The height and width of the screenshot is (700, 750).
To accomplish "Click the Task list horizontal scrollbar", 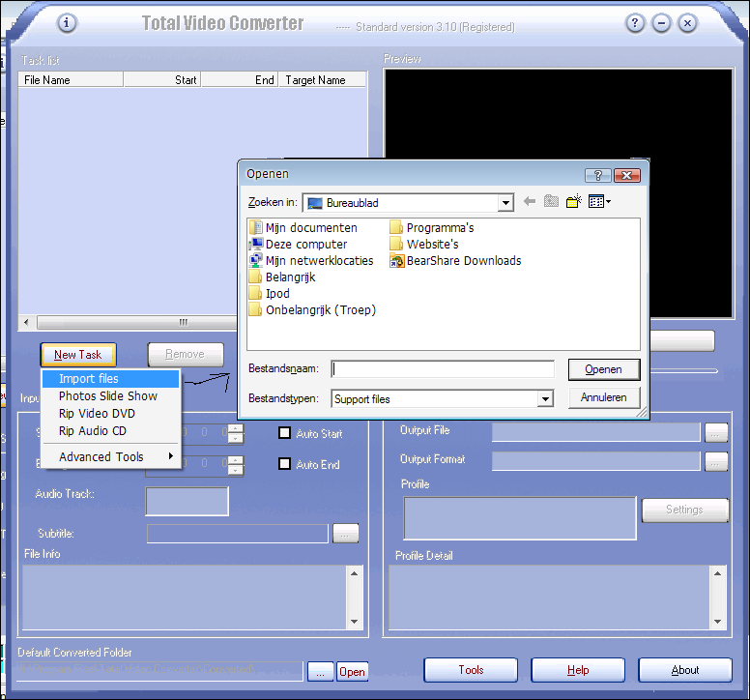I will (130, 322).
